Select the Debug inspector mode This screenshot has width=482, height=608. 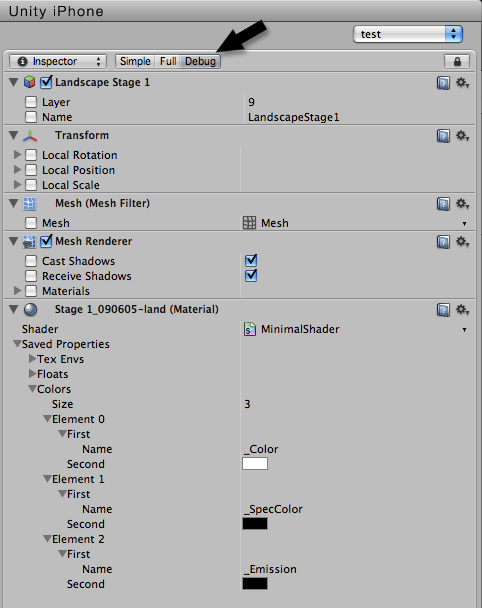[200, 61]
